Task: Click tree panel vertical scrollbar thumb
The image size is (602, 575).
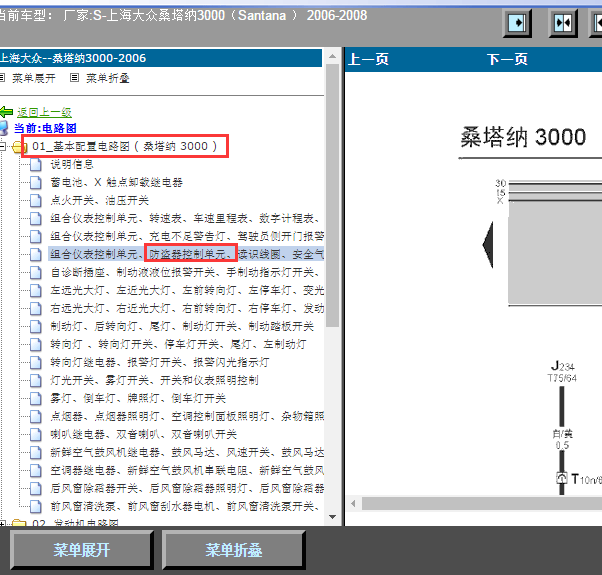Action: tap(332, 195)
